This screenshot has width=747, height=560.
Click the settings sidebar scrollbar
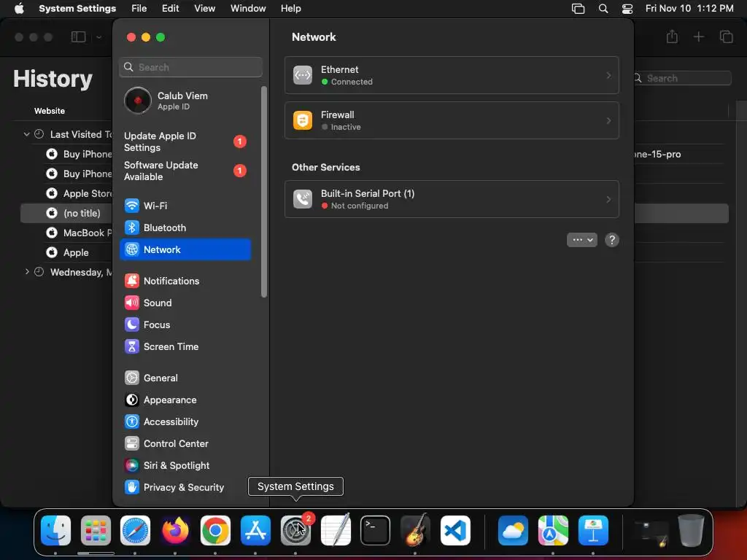pyautogui.click(x=264, y=192)
